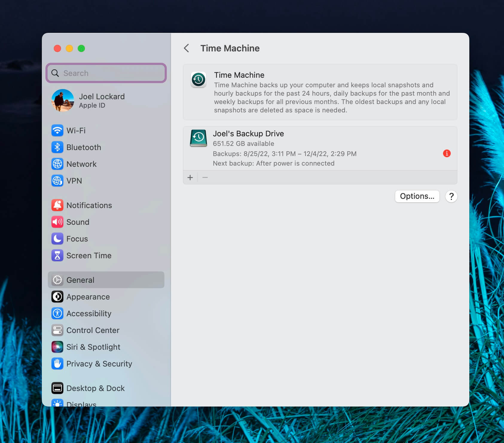This screenshot has width=504, height=443.
Task: Open Joel Lockard Apple ID profile
Action: tap(102, 100)
